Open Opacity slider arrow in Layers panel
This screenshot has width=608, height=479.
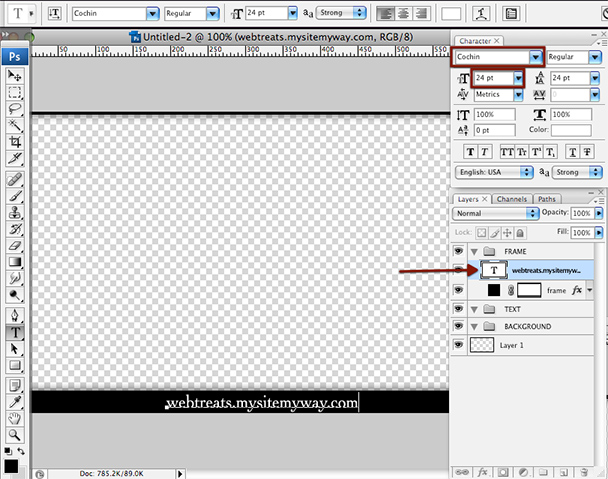599,213
